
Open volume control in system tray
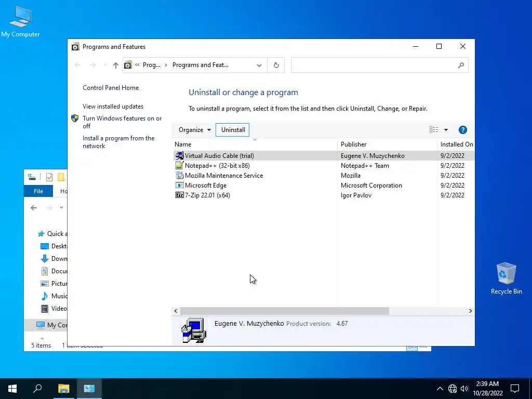click(x=464, y=389)
